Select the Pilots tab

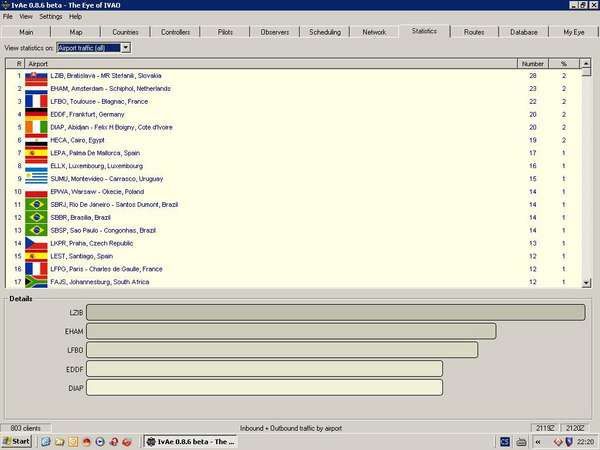pos(225,32)
